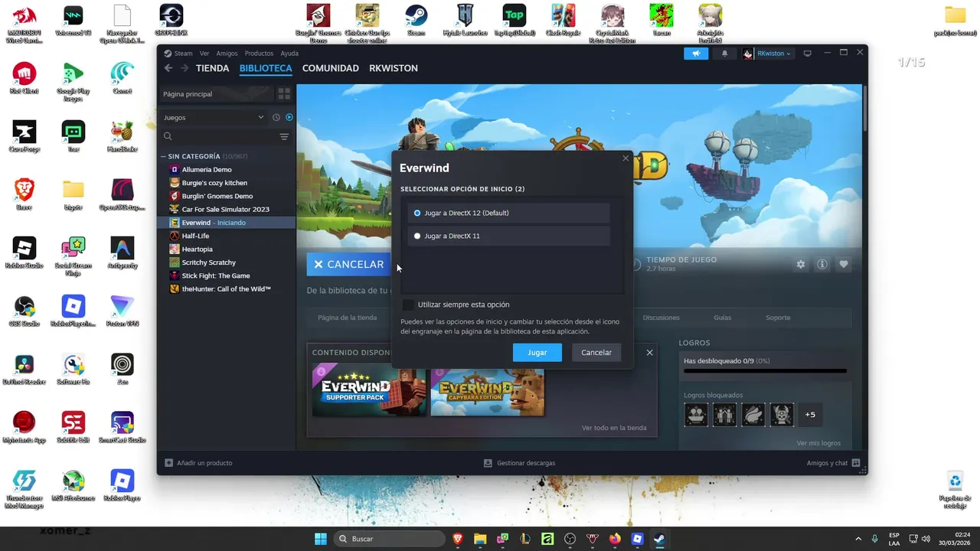Open advanced filter options icon

coord(284,137)
